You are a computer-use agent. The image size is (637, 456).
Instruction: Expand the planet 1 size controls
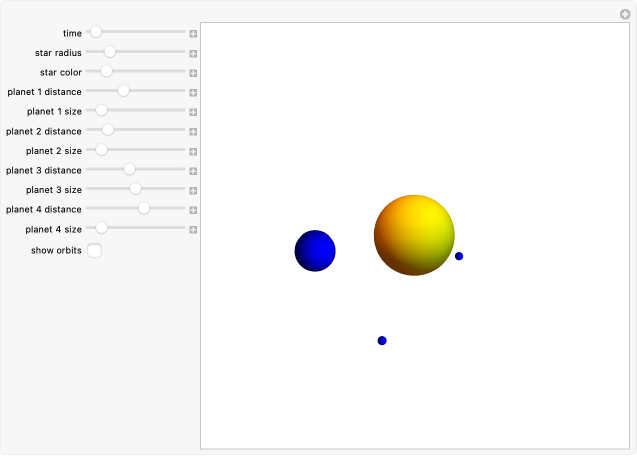point(193,112)
